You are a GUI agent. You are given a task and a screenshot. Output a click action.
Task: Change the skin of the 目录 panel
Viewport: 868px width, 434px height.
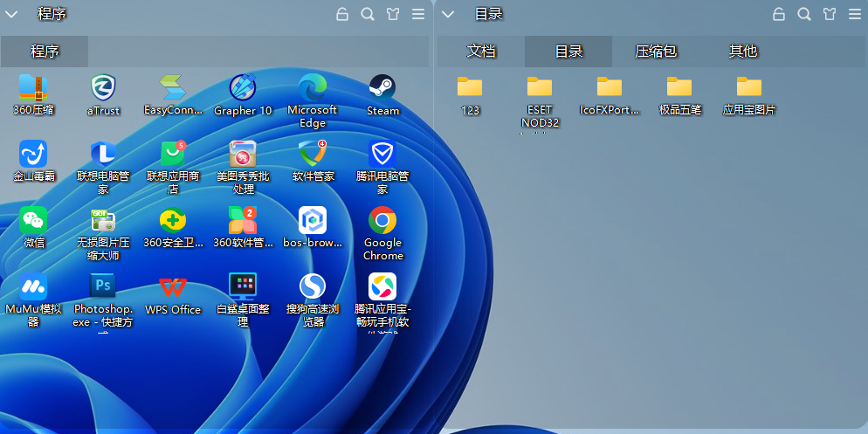point(830,14)
